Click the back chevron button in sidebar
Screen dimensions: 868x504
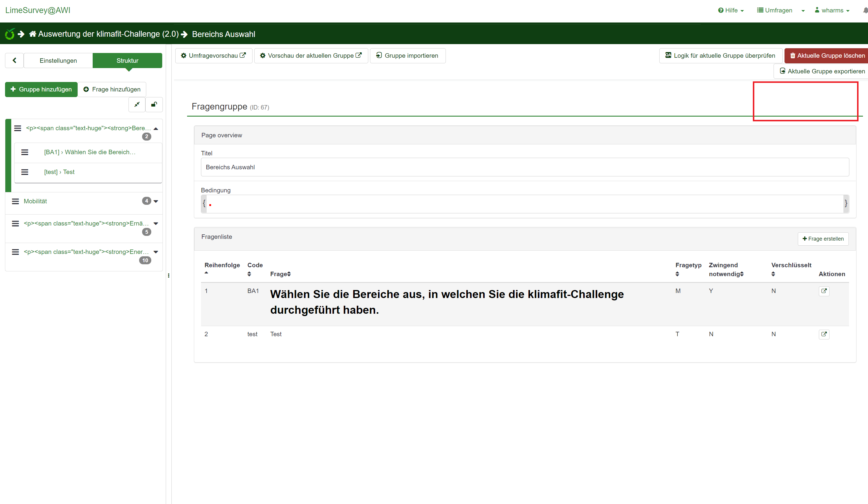point(15,60)
